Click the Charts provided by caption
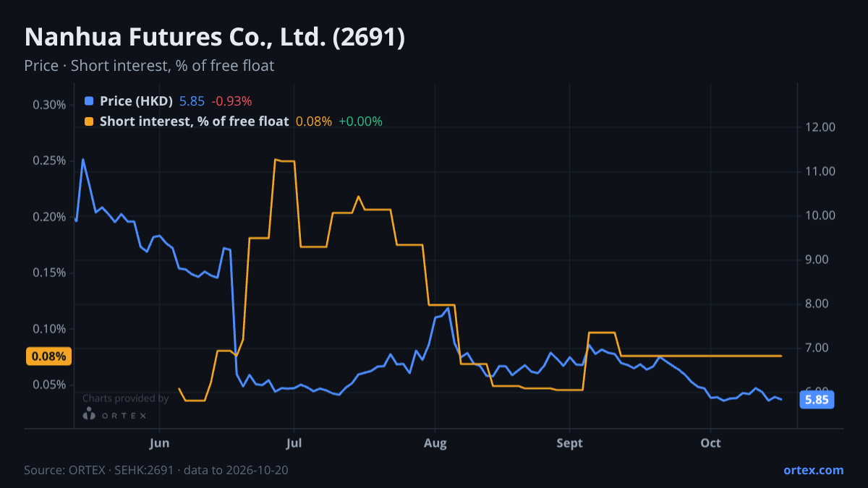This screenshot has width=868, height=488. [126, 398]
